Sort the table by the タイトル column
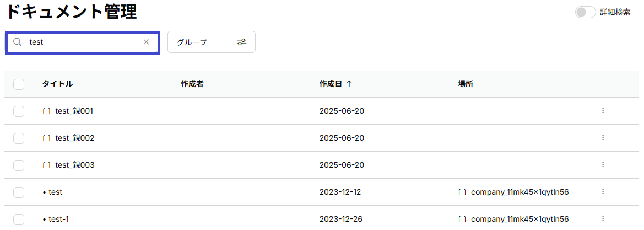Viewport: 644px width, 230px height. 57,84
